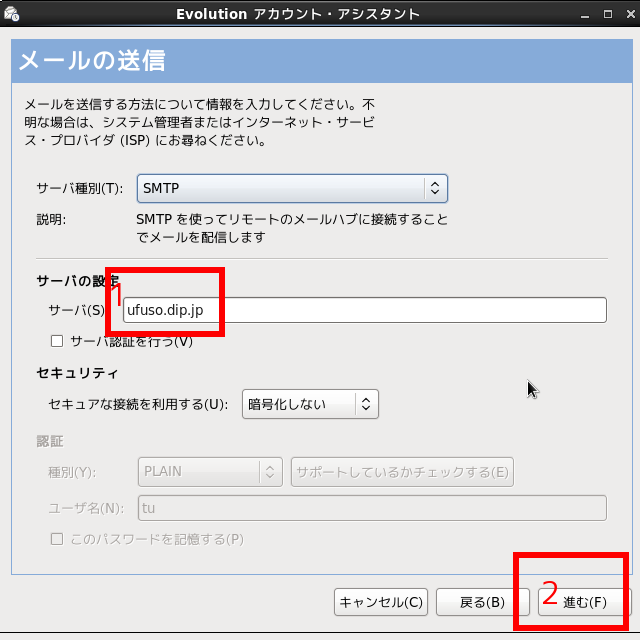Open the サーバ種別 SMTP dropdown
The height and width of the screenshot is (640, 640).
click(291, 188)
